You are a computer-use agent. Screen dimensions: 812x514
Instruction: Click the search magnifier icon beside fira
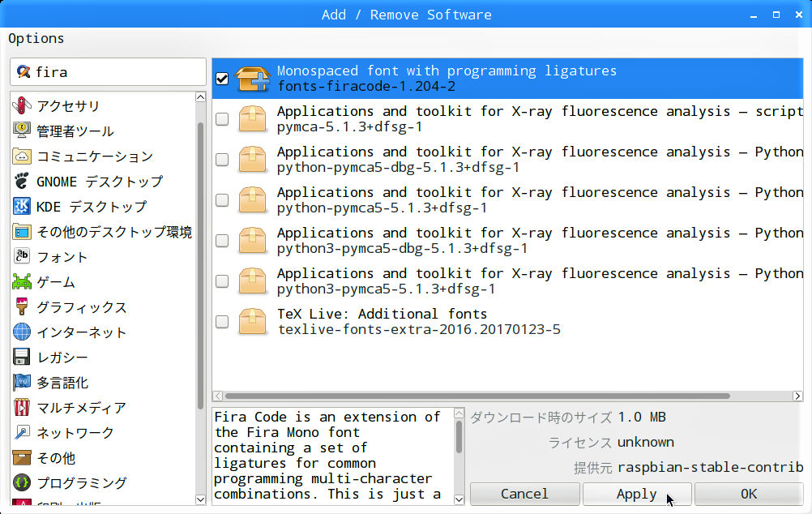click(24, 71)
